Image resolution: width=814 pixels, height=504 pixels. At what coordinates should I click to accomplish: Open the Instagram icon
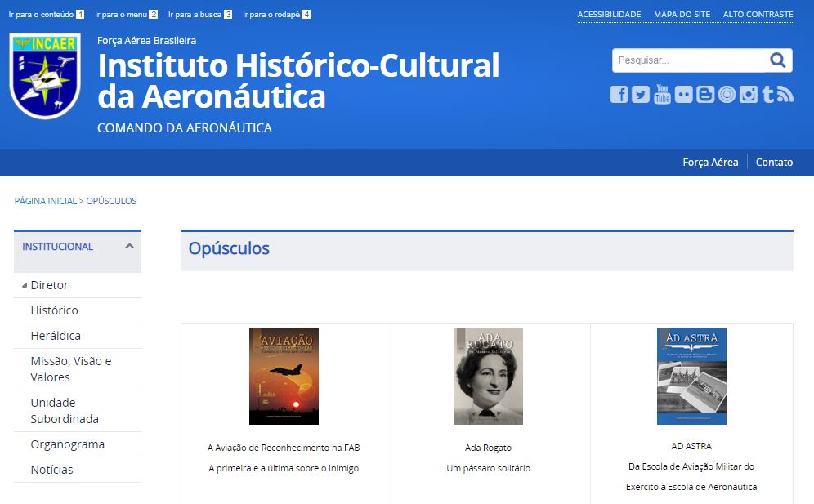pyautogui.click(x=749, y=95)
